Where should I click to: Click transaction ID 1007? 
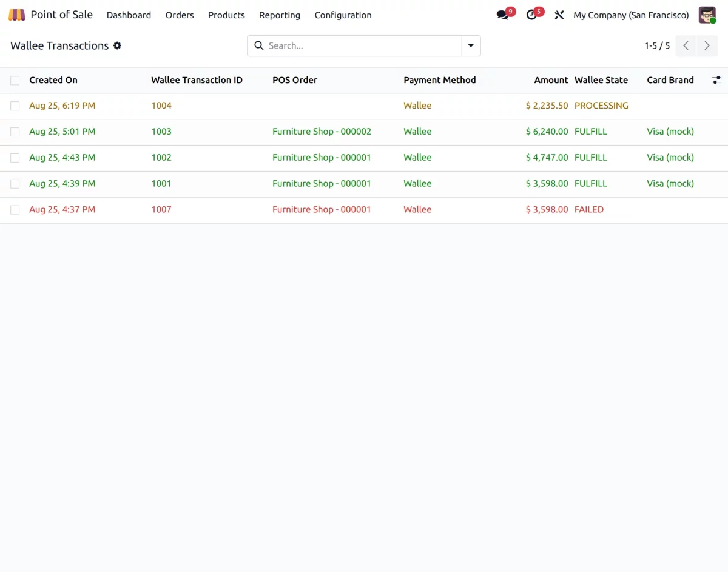[161, 210]
